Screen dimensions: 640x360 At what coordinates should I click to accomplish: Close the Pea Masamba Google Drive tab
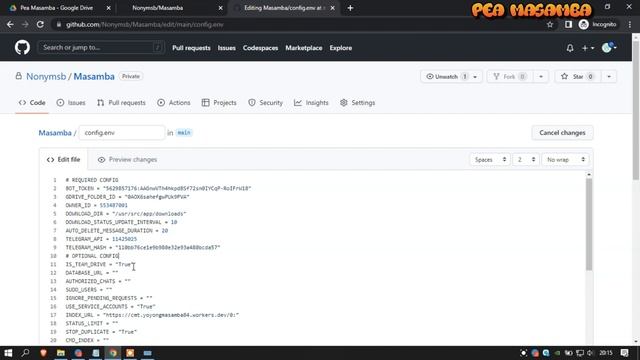coord(109,8)
